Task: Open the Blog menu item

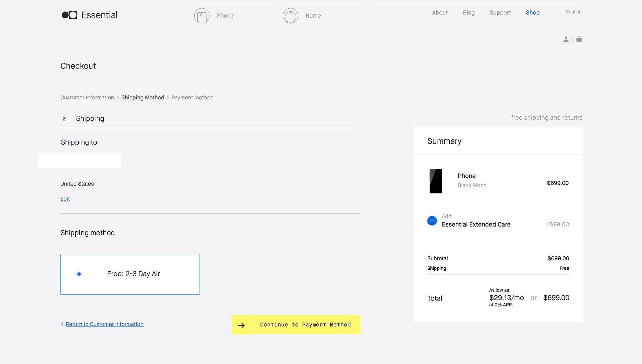Action: [468, 13]
